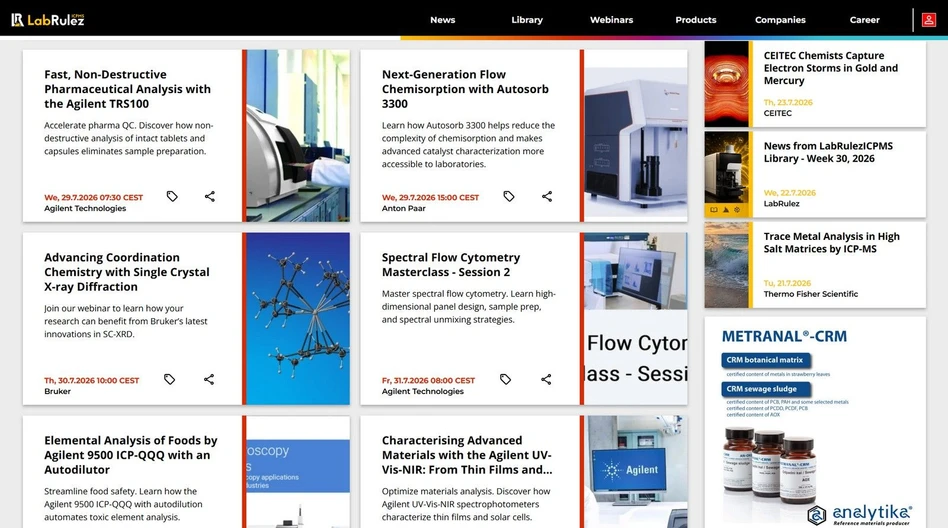This screenshot has height=528, width=948.
Task: Click the spectroscopy thumbnail on Elemental Analysis card
Action: coord(298,472)
